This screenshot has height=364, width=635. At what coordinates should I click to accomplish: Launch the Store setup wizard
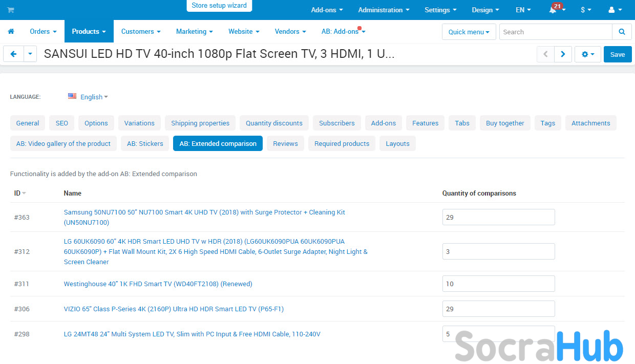pos(219,6)
